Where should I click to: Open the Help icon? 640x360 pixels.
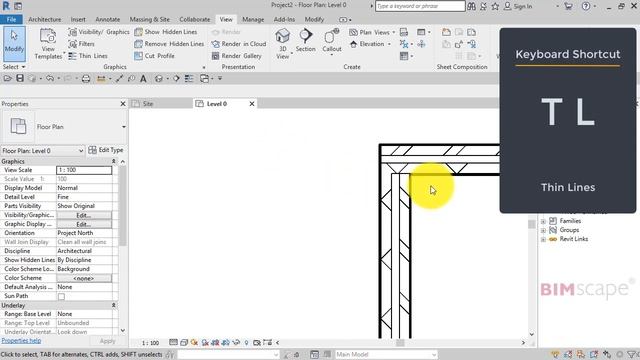[x=586, y=6]
